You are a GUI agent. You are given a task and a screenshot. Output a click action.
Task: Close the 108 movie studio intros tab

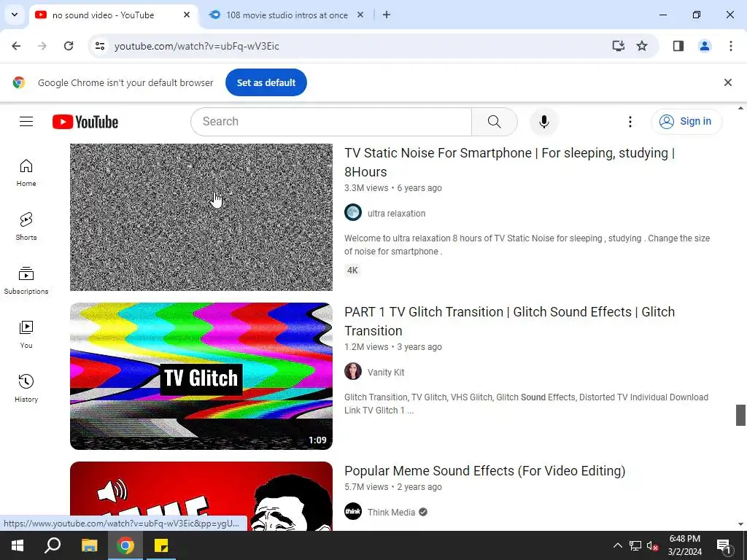coord(360,15)
